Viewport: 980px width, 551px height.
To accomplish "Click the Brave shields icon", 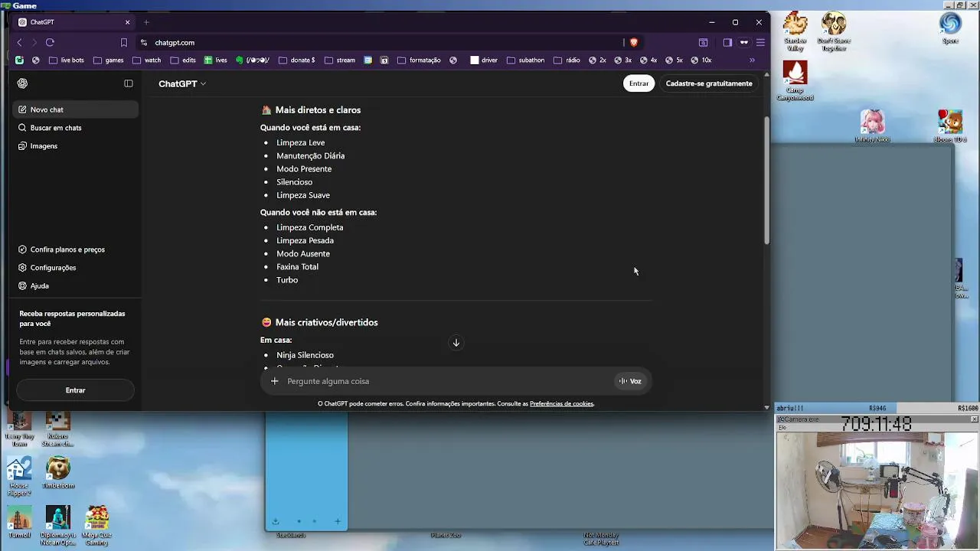I will 633,43.
